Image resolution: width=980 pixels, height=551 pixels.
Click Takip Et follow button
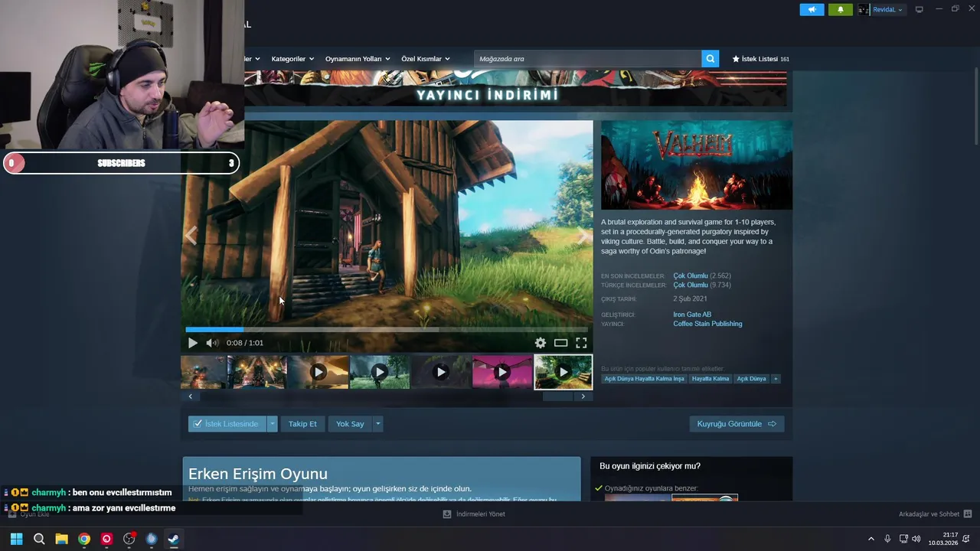click(302, 424)
